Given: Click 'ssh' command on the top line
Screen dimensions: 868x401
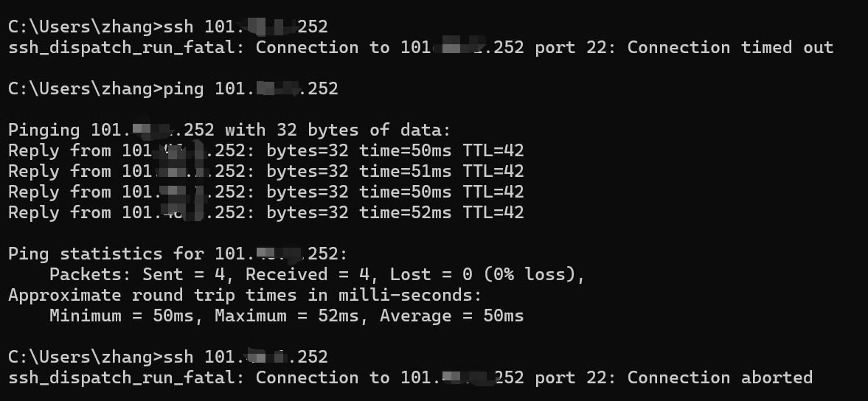Looking at the screenshot, I should coord(178,27).
